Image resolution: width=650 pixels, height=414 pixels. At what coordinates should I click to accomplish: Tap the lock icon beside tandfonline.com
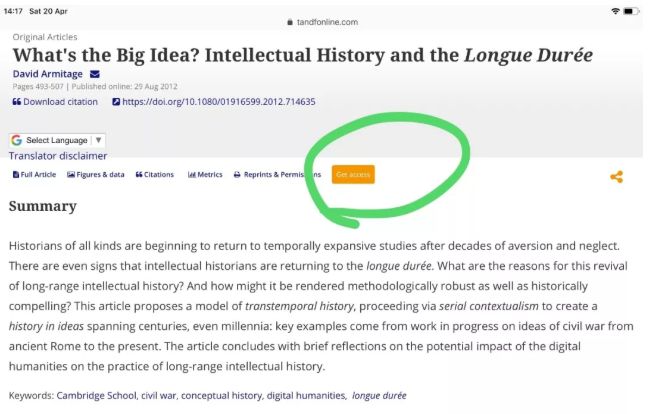tap(290, 22)
